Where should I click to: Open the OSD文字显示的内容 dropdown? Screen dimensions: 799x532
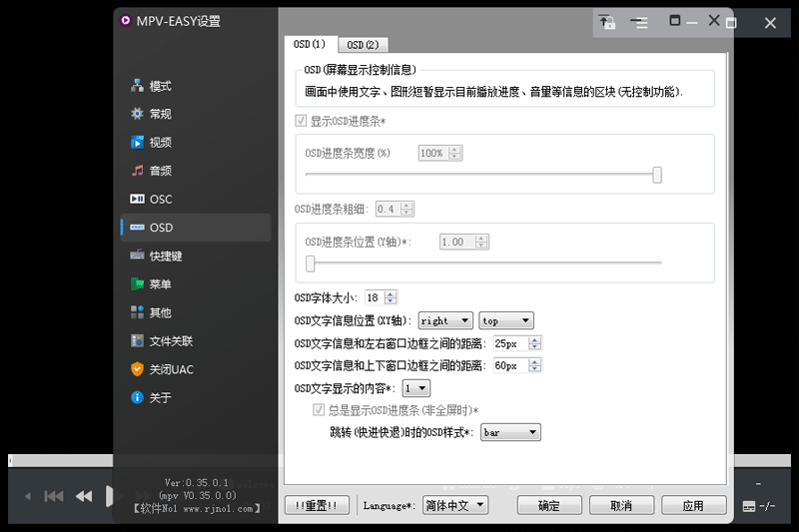click(416, 388)
